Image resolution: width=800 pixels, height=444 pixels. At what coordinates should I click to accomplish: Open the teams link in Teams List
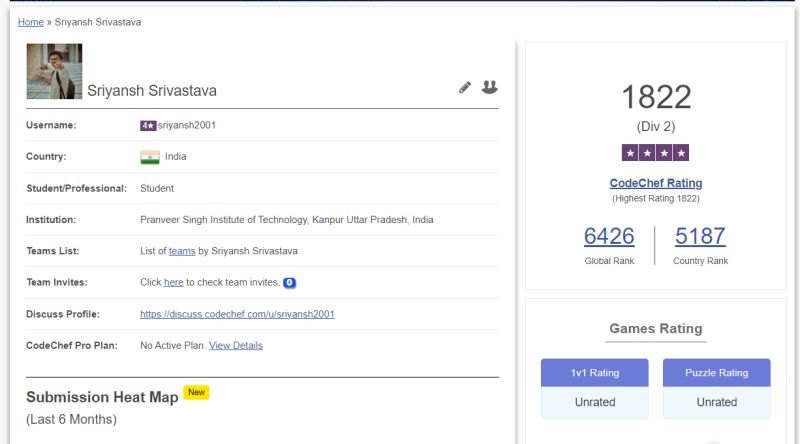click(x=182, y=251)
